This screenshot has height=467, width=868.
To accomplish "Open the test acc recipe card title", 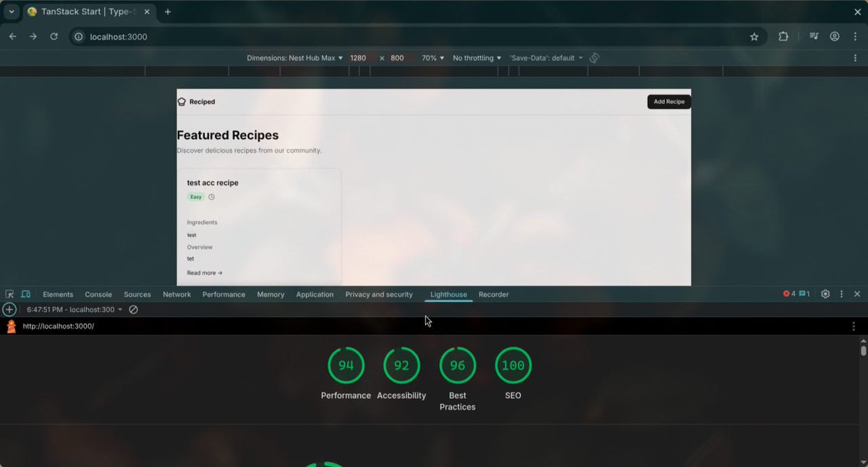I will [213, 183].
